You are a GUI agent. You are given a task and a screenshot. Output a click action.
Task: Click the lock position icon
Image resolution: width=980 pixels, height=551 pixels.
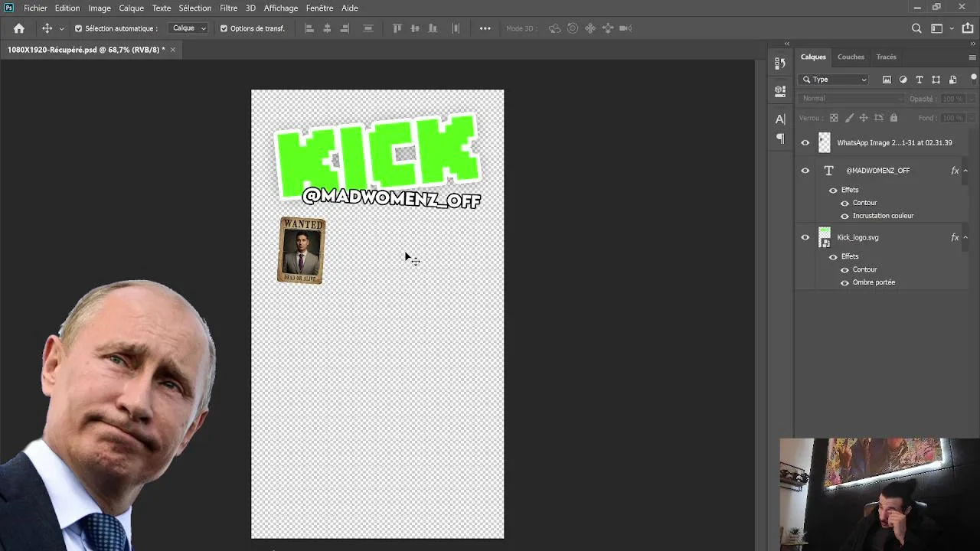pos(864,118)
